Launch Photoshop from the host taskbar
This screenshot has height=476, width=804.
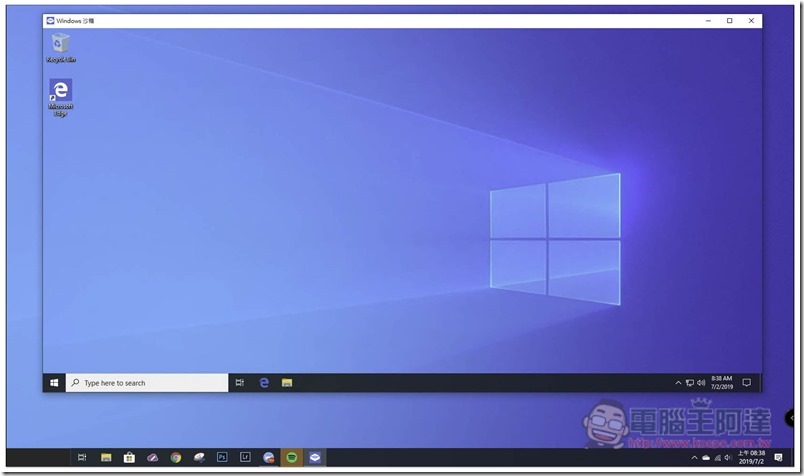click(x=222, y=457)
